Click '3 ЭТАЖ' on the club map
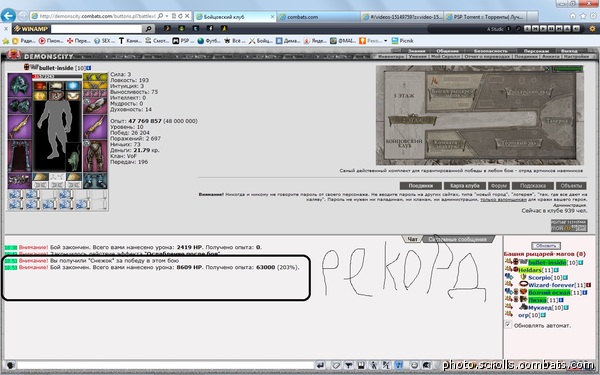 [404, 96]
